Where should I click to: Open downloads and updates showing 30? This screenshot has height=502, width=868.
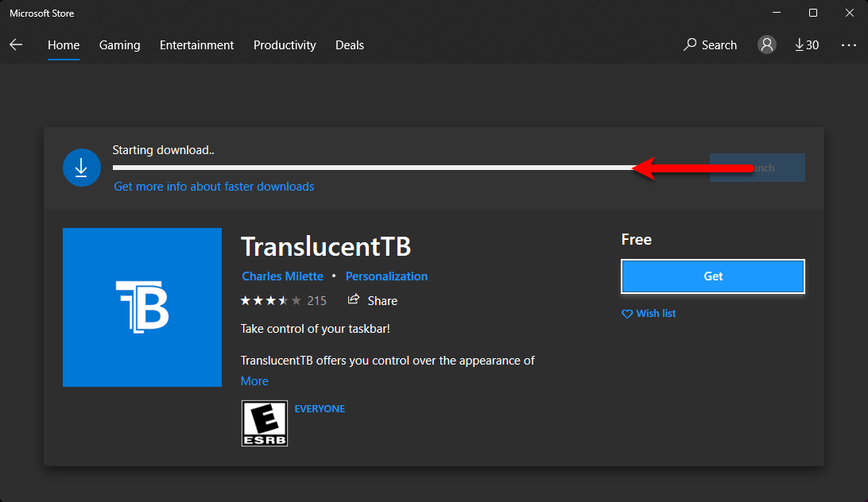(807, 44)
